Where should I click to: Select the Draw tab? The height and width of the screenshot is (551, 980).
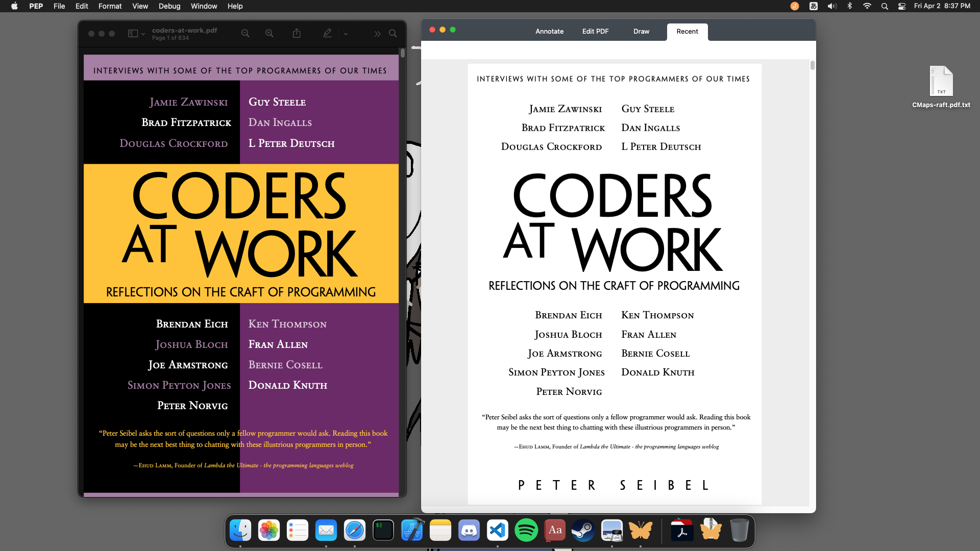tap(641, 32)
